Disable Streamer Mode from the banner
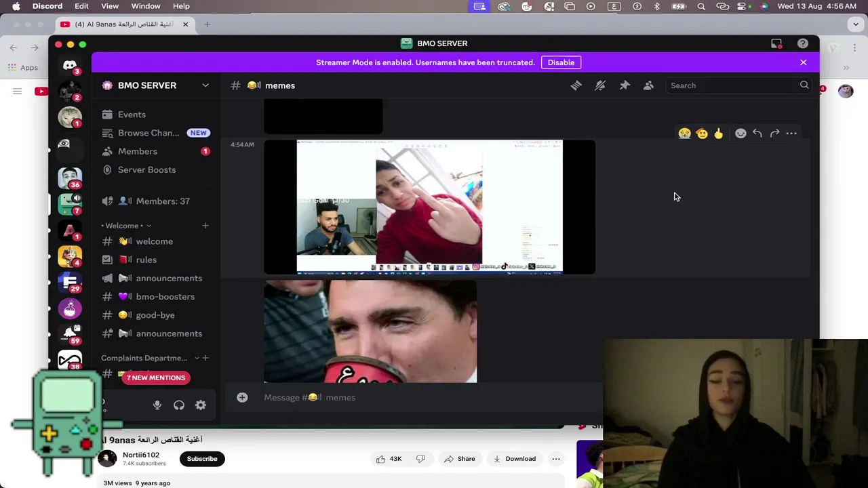Screen dimensions: 868x488 pos(561,62)
